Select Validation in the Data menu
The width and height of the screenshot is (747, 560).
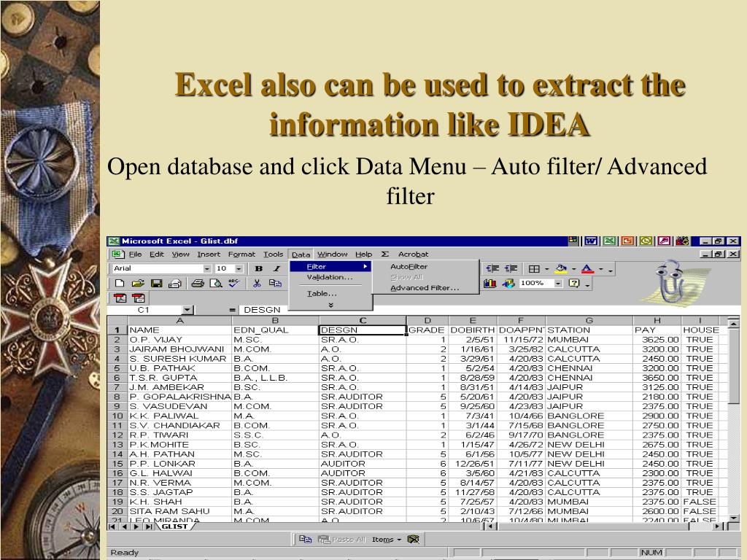[x=330, y=277]
